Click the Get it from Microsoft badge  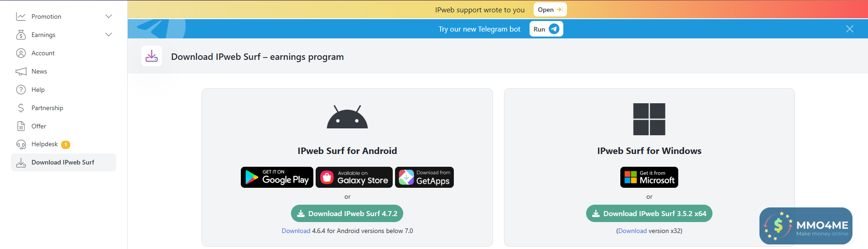pos(649,177)
